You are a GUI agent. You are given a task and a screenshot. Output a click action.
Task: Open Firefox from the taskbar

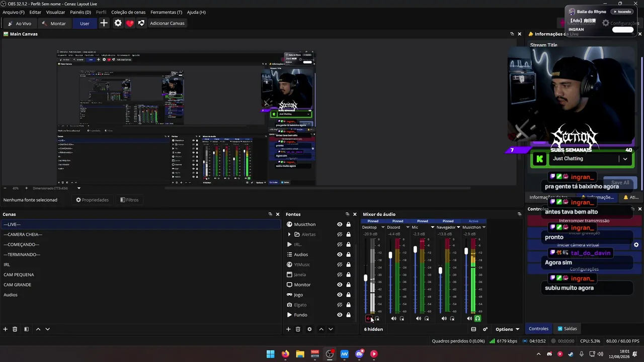pos(285,354)
